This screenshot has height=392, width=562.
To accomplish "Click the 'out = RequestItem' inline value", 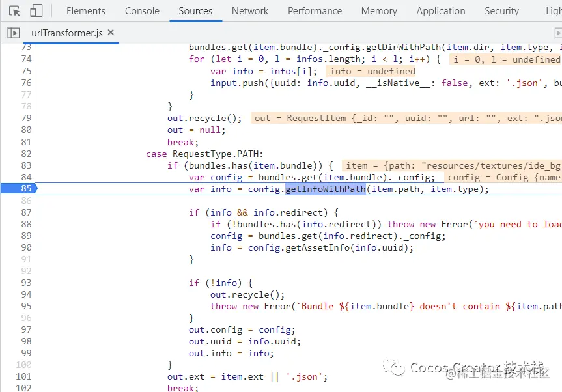I will click(406, 119).
